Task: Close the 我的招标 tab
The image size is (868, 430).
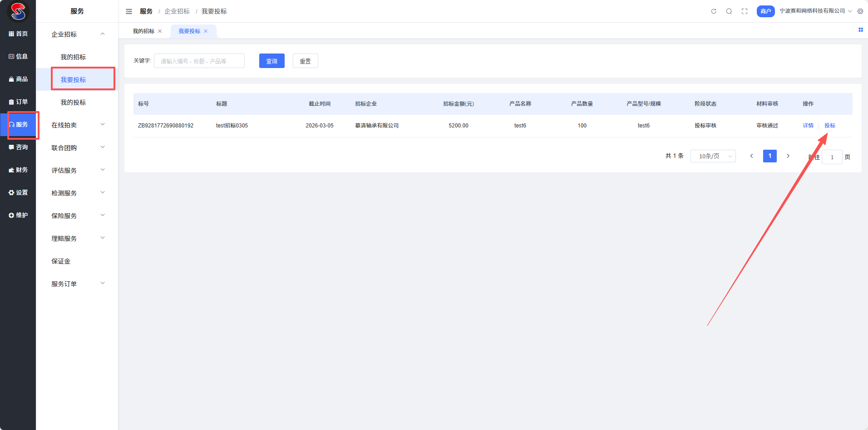Action: (160, 31)
